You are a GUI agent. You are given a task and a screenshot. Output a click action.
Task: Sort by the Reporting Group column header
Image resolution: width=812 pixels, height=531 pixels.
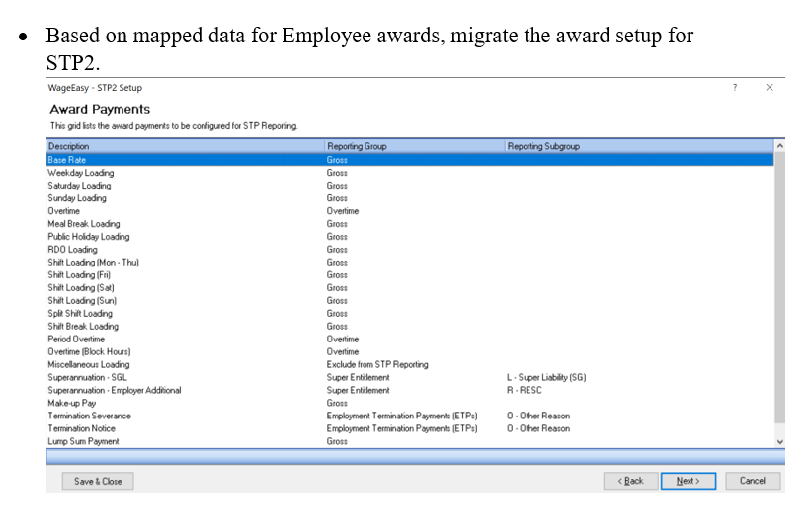[415, 146]
